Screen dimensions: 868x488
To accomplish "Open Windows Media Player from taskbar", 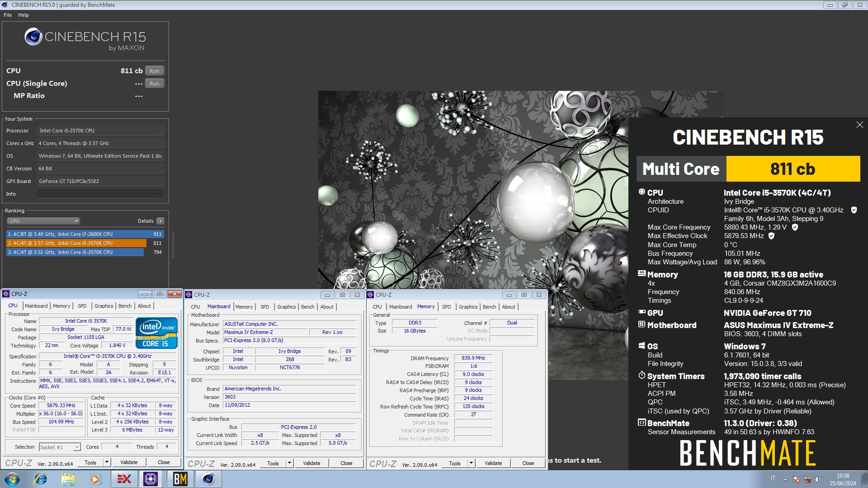I will (x=95, y=479).
